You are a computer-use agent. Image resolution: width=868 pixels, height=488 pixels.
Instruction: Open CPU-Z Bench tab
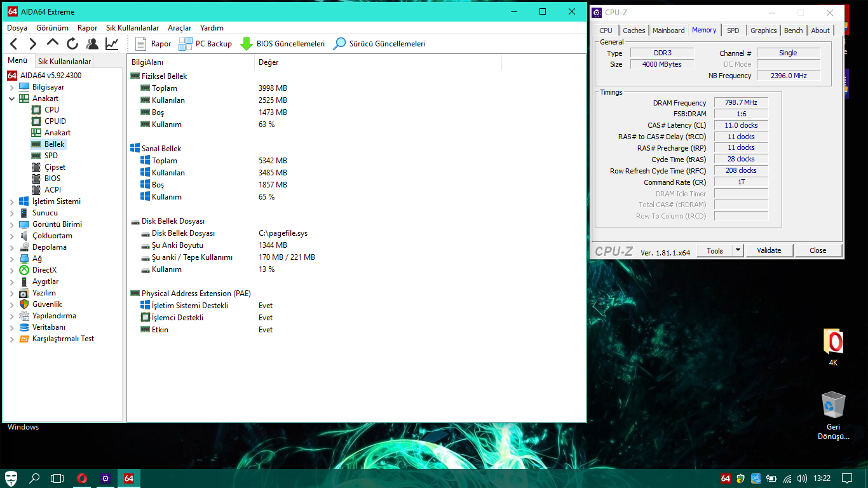(793, 30)
